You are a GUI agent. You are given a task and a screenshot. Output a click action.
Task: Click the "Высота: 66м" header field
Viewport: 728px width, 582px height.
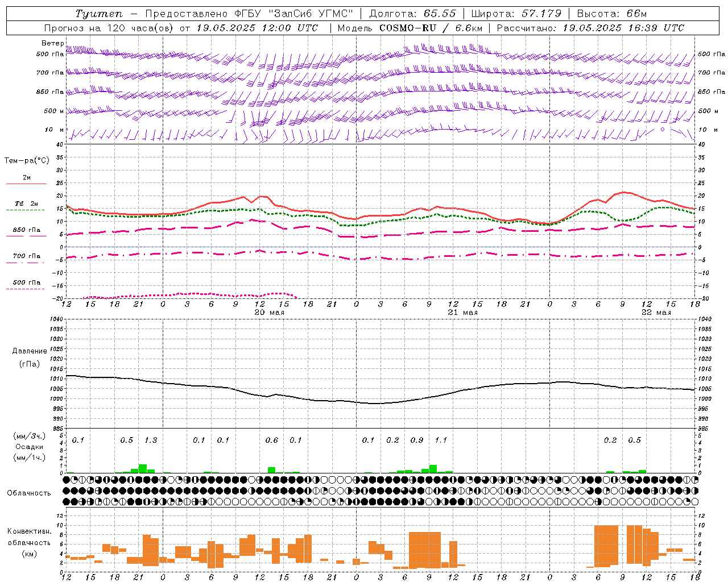(612, 14)
